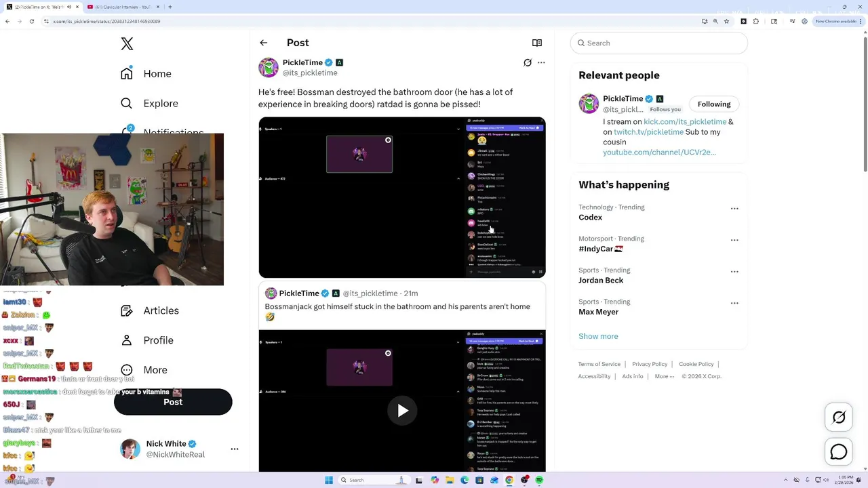Click the affiliate badge beside PickleTime's verified check
This screenshot has height=488, width=868.
point(339,62)
